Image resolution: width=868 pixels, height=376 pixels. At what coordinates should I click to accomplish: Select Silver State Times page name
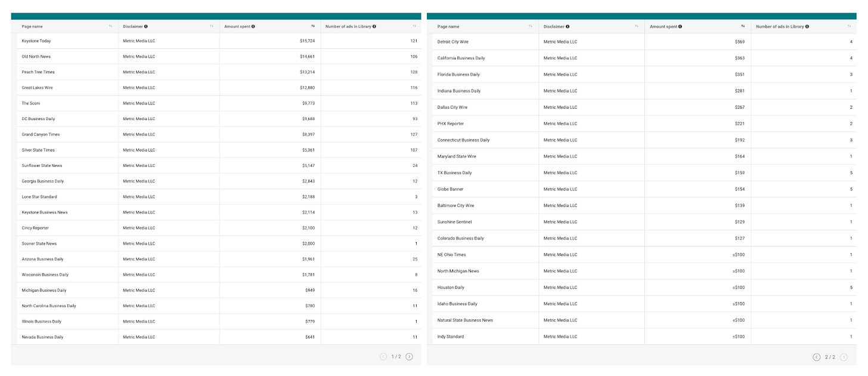click(x=38, y=150)
